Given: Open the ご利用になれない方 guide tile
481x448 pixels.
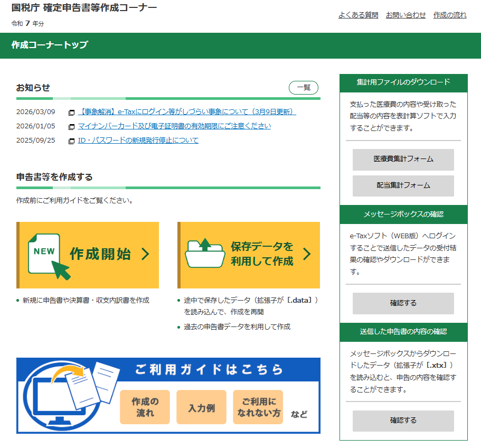Looking at the screenshot, I should [x=258, y=407].
